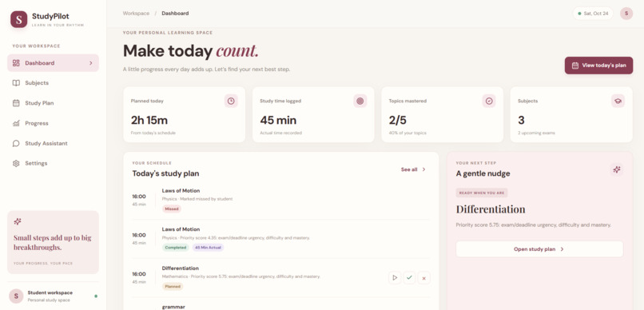Click the Make today count headline

coord(191,51)
